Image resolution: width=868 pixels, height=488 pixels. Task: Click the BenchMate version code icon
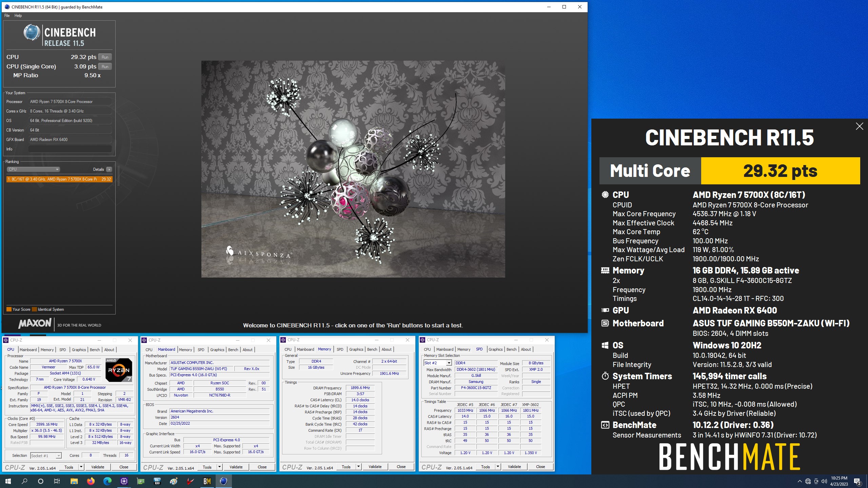click(605, 425)
